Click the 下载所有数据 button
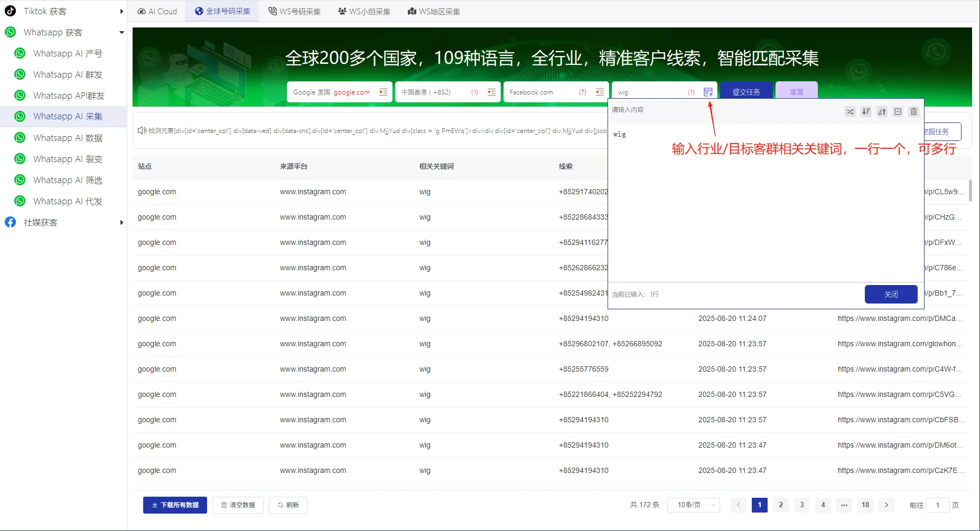Screen dimensions: 980x531 click(x=174, y=505)
